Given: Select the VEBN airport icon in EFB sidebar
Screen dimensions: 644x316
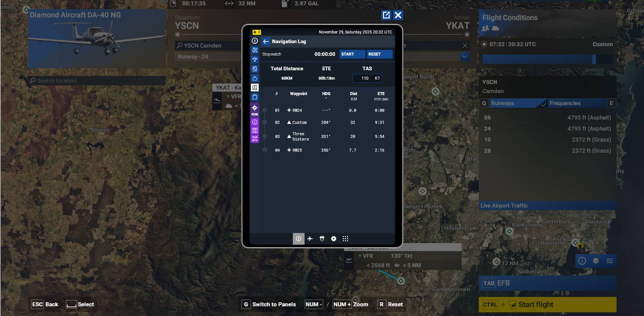Looking at the screenshot, I should (x=255, y=109).
